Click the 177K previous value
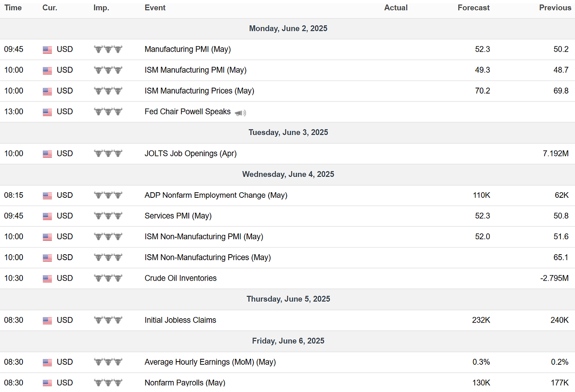The width and height of the screenshot is (575, 392). click(x=560, y=383)
